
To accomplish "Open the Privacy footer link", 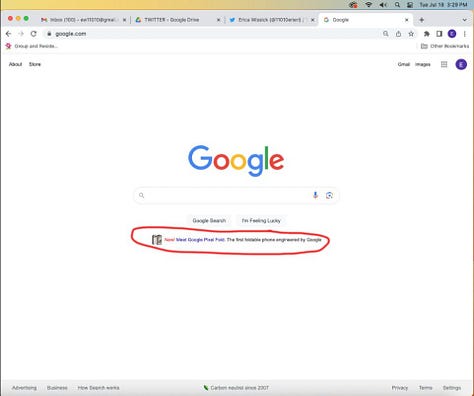I will (400, 388).
